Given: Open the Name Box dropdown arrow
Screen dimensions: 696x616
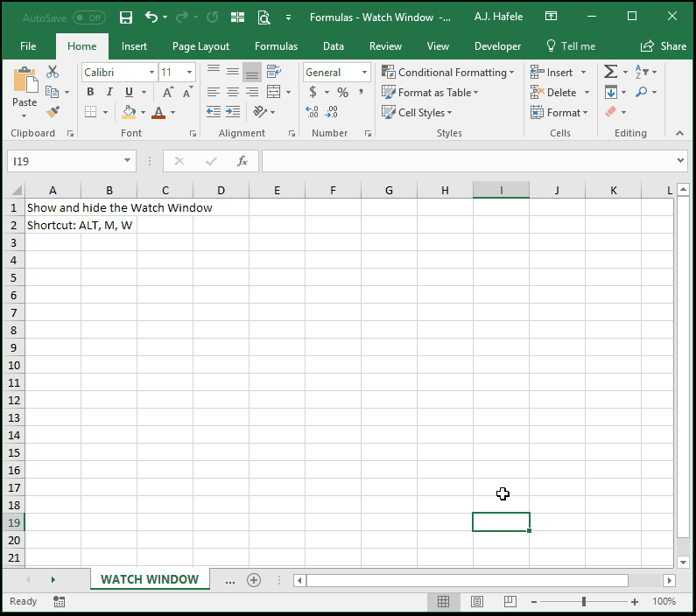Looking at the screenshot, I should [128, 160].
